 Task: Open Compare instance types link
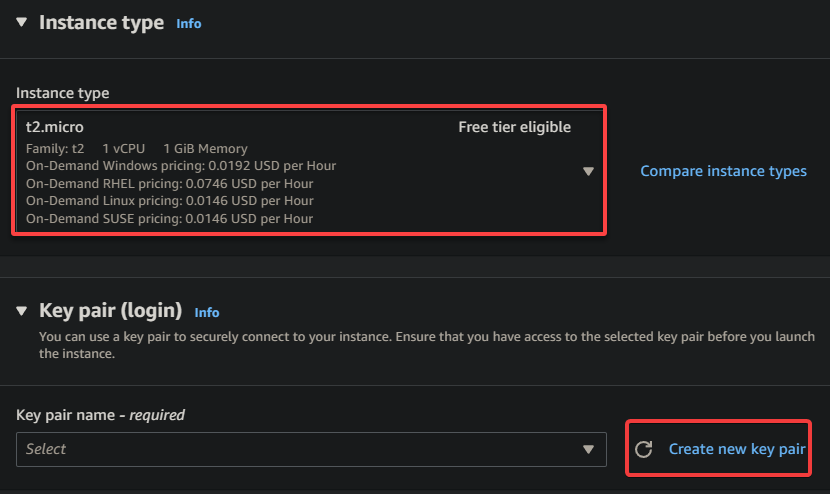coord(723,171)
